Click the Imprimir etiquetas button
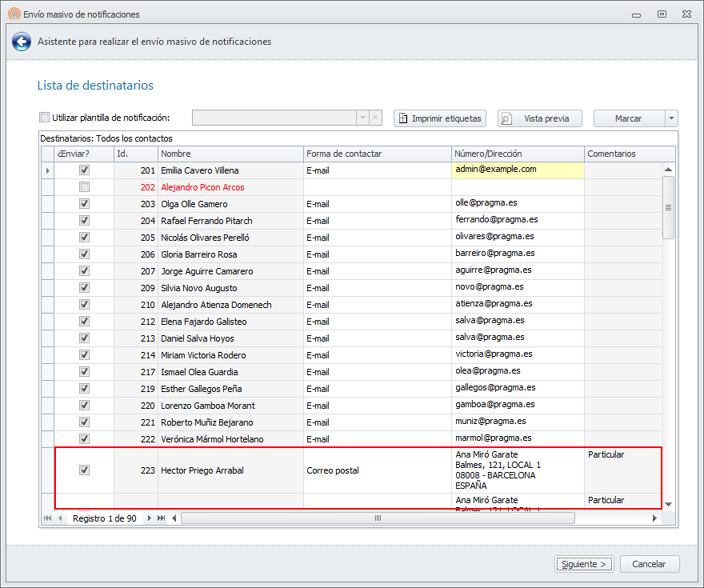The height and width of the screenshot is (588, 704). click(x=440, y=118)
